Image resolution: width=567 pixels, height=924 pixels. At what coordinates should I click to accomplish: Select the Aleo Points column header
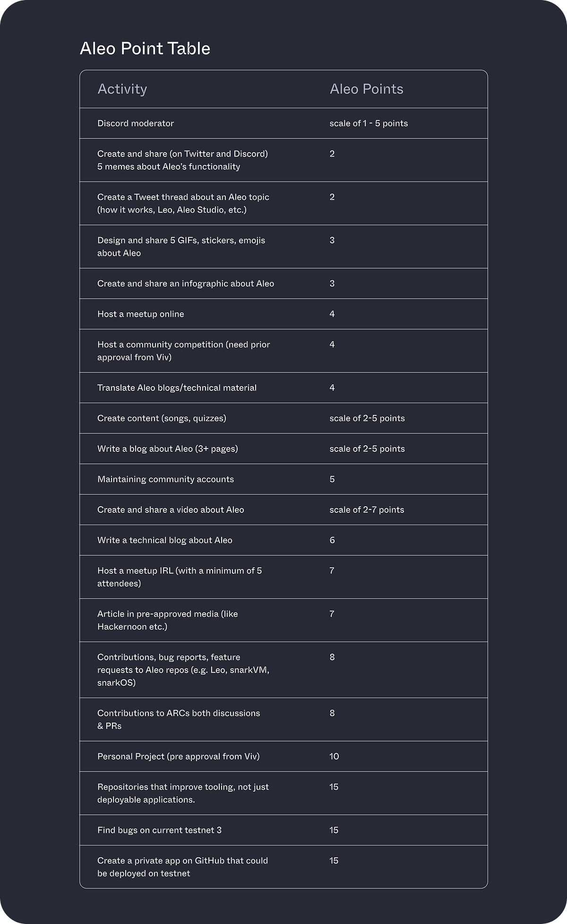[367, 89]
